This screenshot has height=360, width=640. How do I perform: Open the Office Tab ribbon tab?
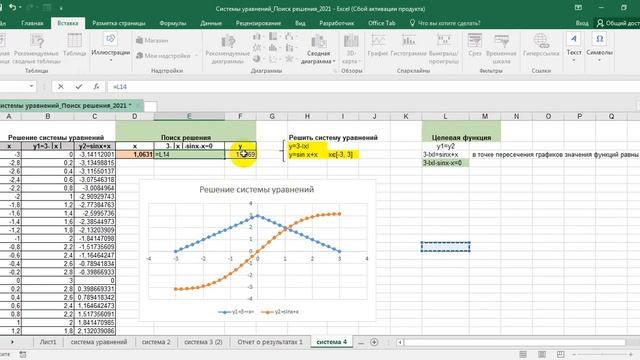pyautogui.click(x=382, y=23)
